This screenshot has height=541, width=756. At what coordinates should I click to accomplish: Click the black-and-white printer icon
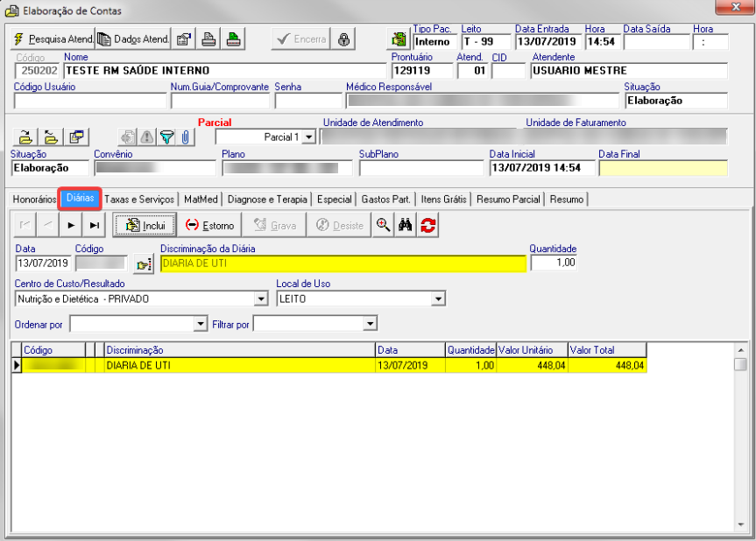208,39
